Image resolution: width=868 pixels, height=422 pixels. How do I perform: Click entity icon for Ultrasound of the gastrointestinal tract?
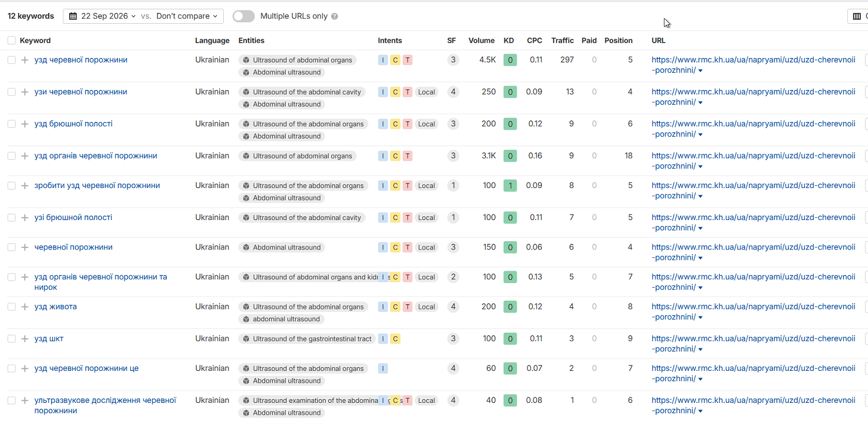(x=246, y=339)
